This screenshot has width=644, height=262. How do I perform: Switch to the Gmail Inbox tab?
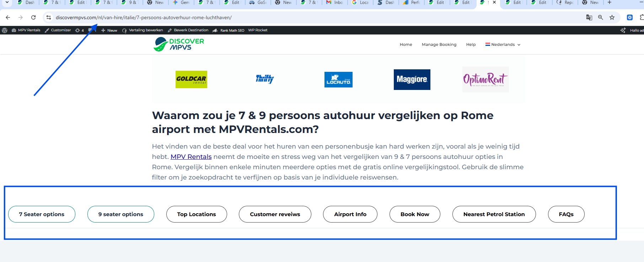click(x=335, y=2)
